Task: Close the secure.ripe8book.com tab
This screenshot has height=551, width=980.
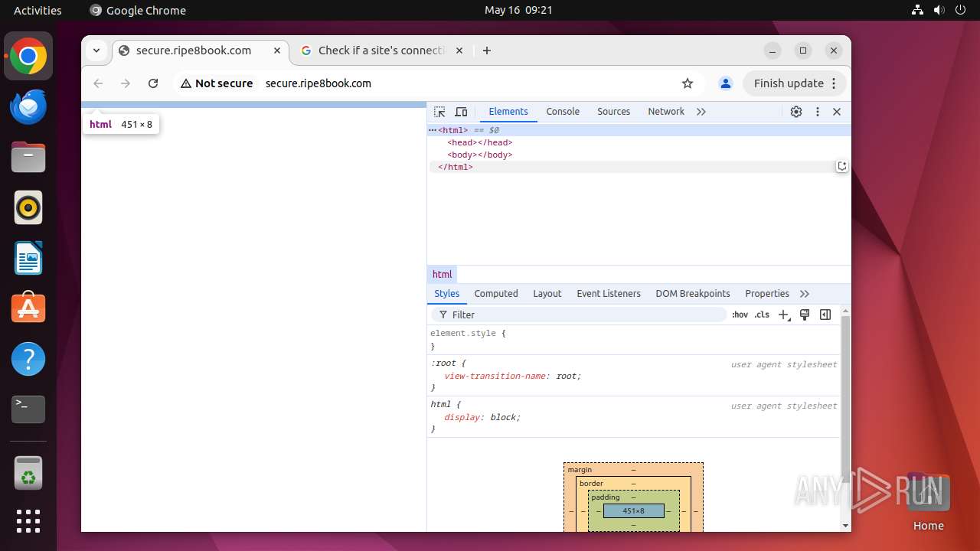Action: coord(278,51)
